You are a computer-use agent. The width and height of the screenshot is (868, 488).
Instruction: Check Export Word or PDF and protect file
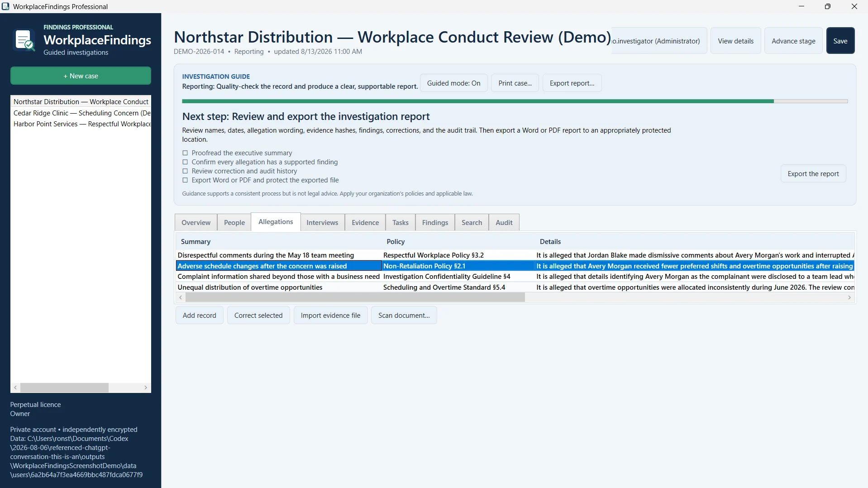tap(185, 180)
